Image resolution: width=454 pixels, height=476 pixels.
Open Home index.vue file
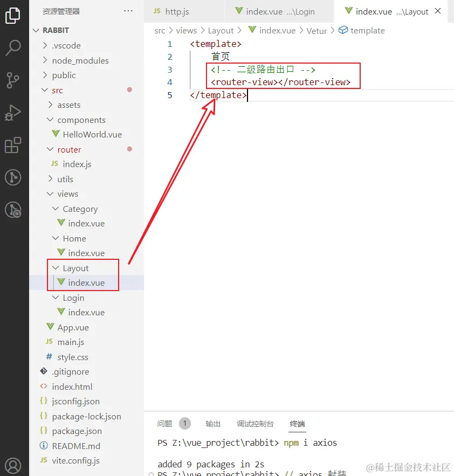(x=87, y=253)
